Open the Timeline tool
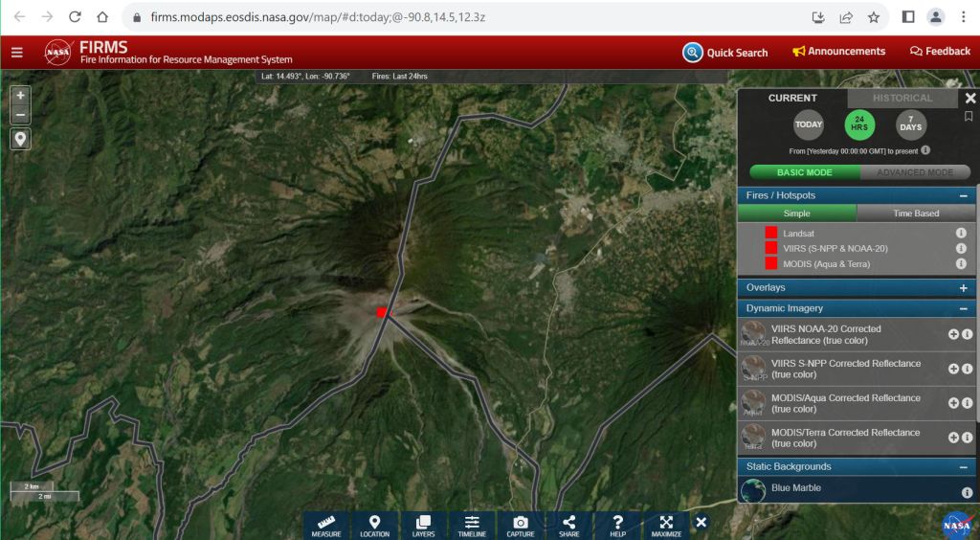This screenshot has width=980, height=540. (x=472, y=526)
